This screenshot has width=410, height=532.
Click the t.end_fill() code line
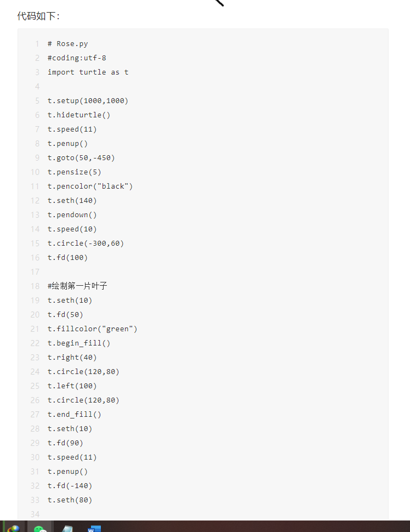tap(75, 415)
